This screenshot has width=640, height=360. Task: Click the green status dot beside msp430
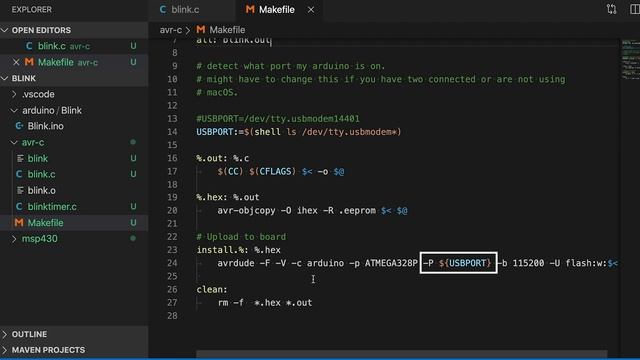(133, 239)
